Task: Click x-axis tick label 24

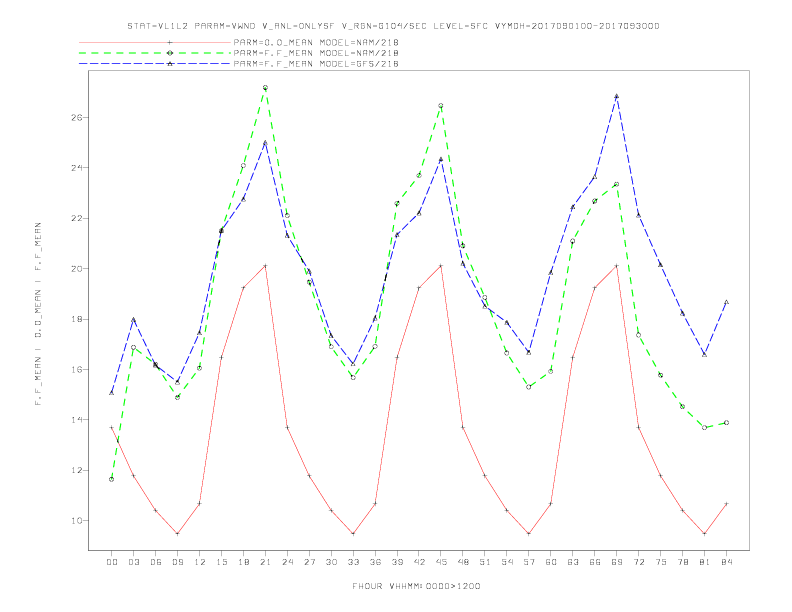Action: coord(287,562)
